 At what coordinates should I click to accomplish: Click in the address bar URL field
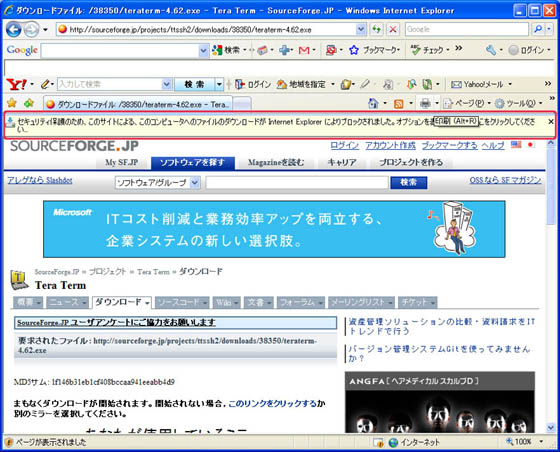click(207, 30)
